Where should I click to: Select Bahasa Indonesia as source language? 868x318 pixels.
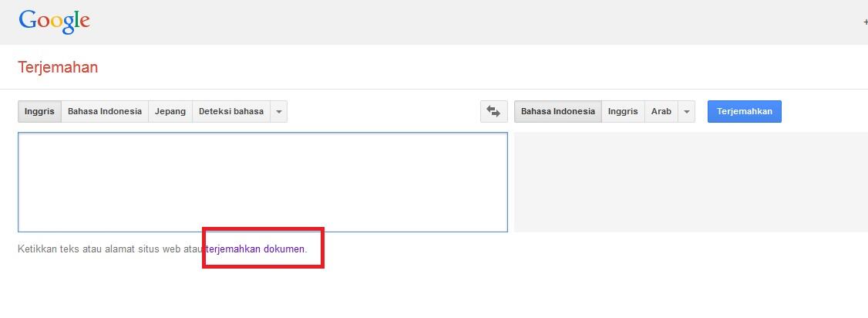coord(105,111)
